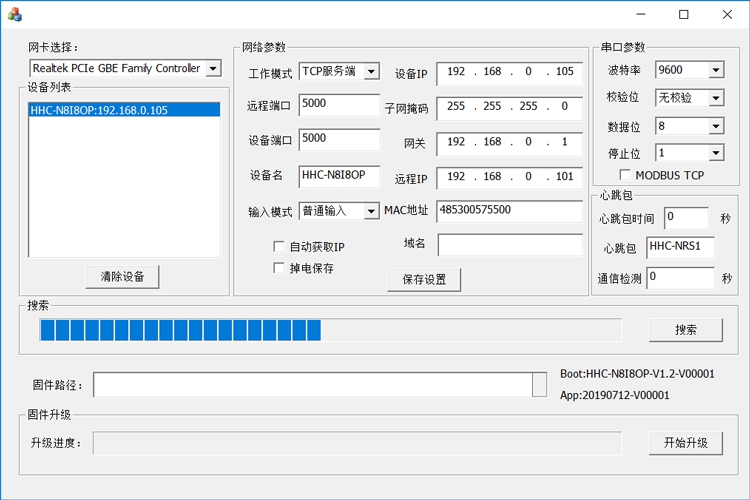The width and height of the screenshot is (750, 500).
Task: Click the firmware path browse button
Action: pyautogui.click(x=539, y=385)
